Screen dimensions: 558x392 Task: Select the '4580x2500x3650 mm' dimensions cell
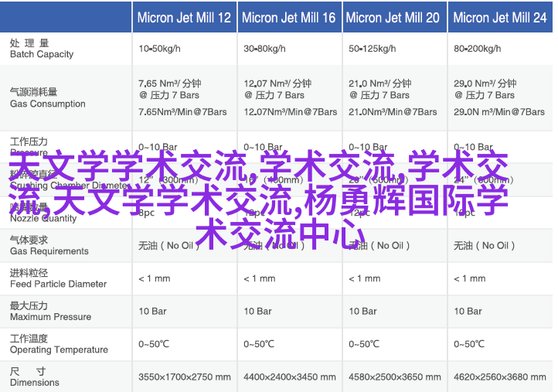click(395, 377)
